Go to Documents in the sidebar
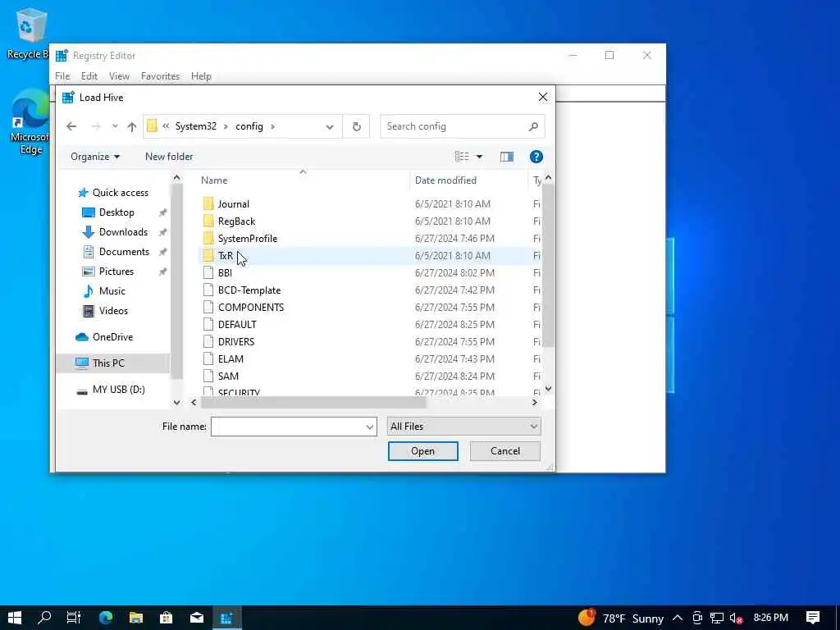Image resolution: width=840 pixels, height=630 pixels. click(124, 252)
